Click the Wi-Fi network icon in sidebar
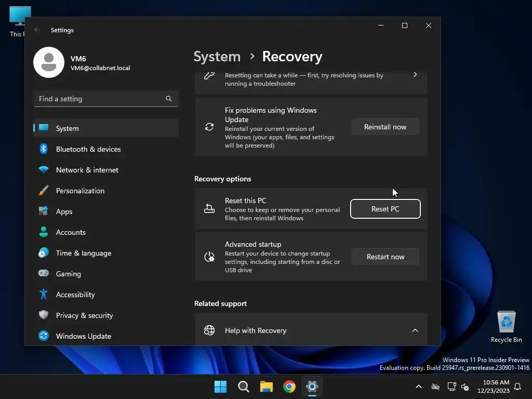 [44, 169]
